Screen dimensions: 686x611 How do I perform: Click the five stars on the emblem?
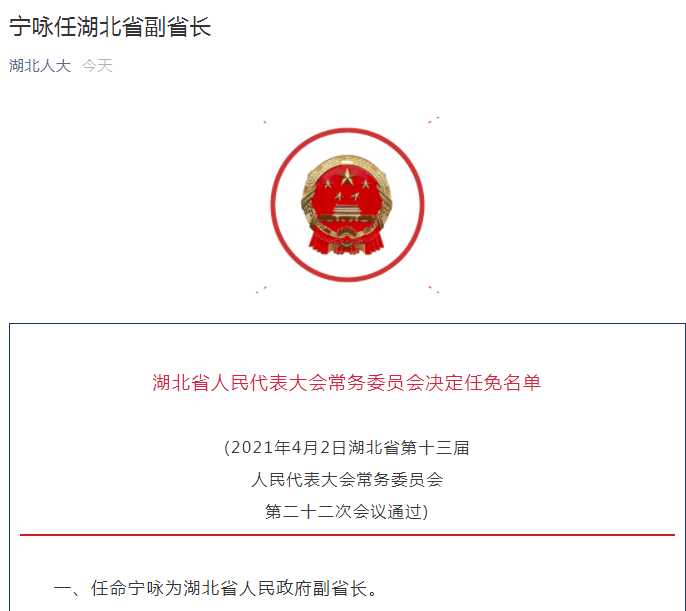pyautogui.click(x=347, y=184)
